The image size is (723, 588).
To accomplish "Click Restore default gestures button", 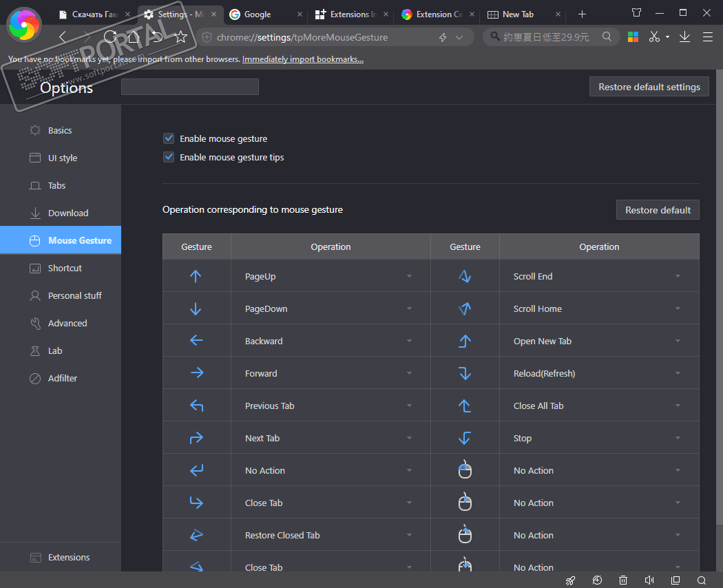I will click(658, 210).
